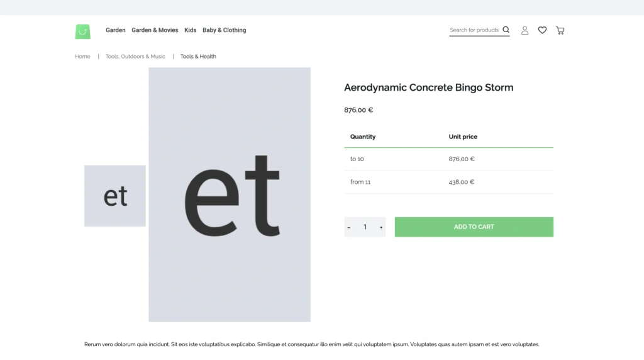This screenshot has width=644, height=360.
Task: Click the 'from 11' quantity price row
Action: click(448, 182)
